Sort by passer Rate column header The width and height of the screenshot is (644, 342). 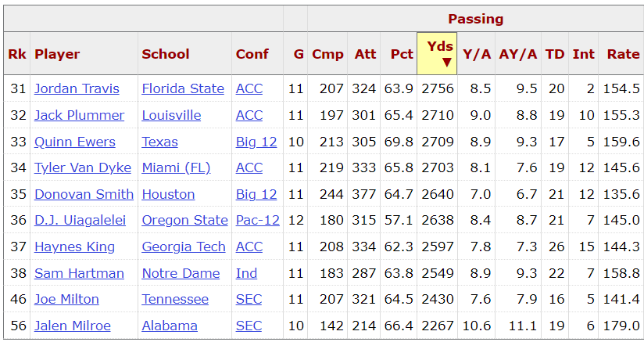coord(623,54)
